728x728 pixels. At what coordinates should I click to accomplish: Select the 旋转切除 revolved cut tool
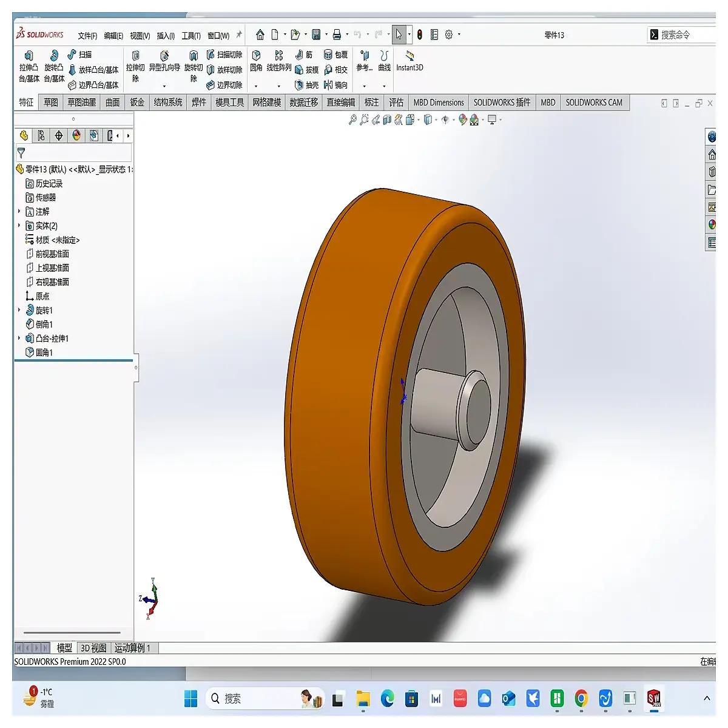(x=194, y=66)
